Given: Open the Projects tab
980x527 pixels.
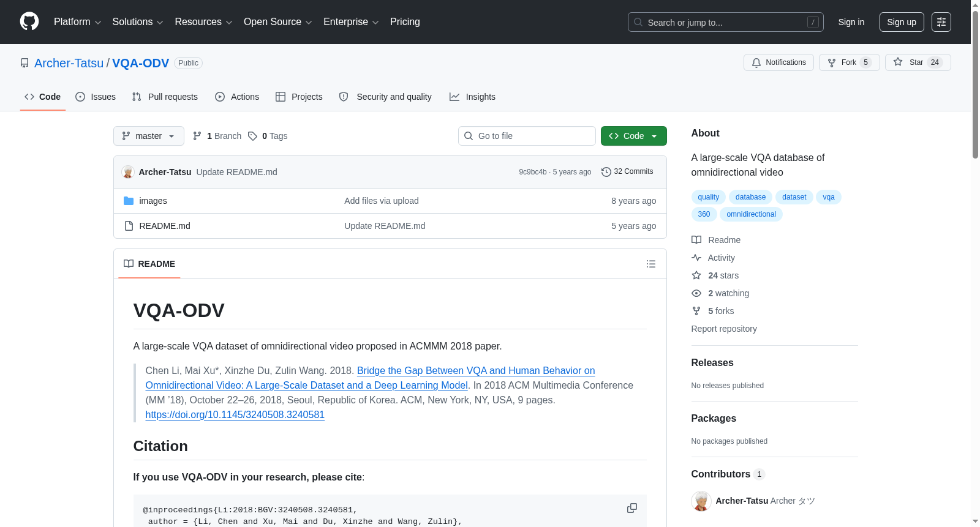Looking at the screenshot, I should (x=299, y=97).
